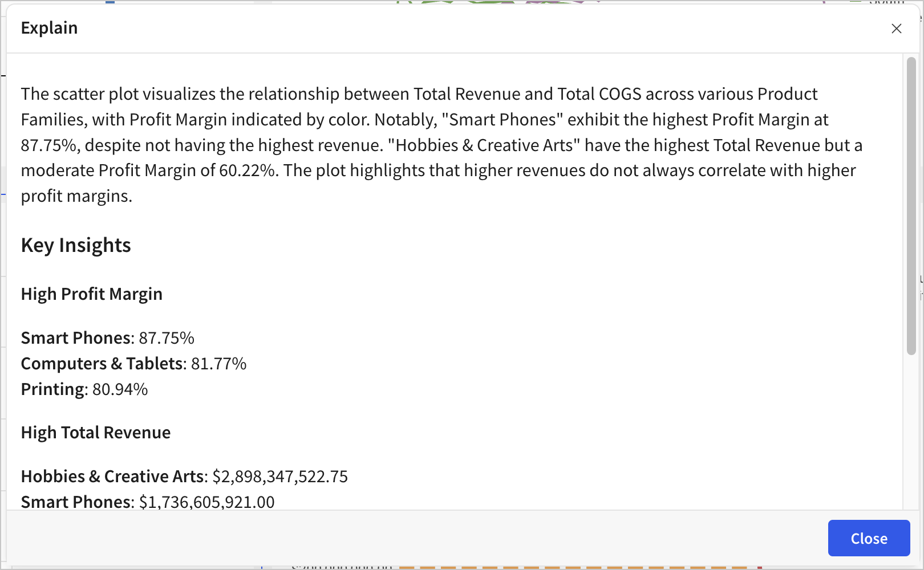
Task: Click the vertical scrollbar thumb
Action: coord(911,205)
